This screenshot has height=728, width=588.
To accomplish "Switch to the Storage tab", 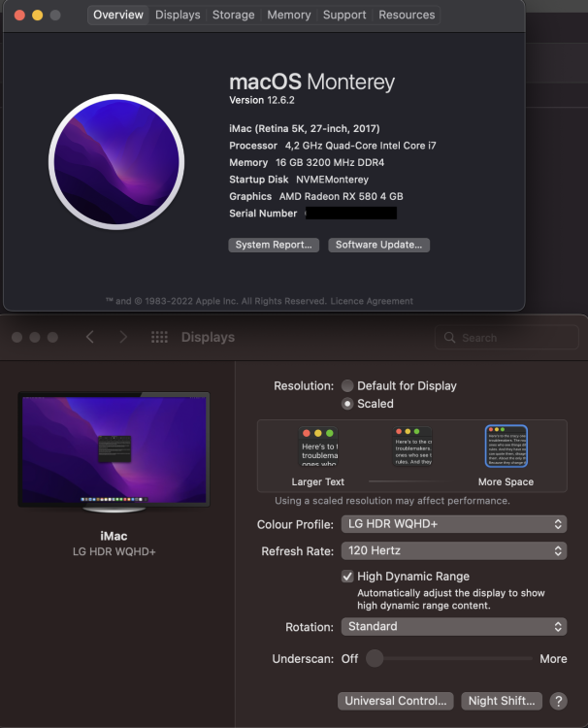I will pos(234,15).
